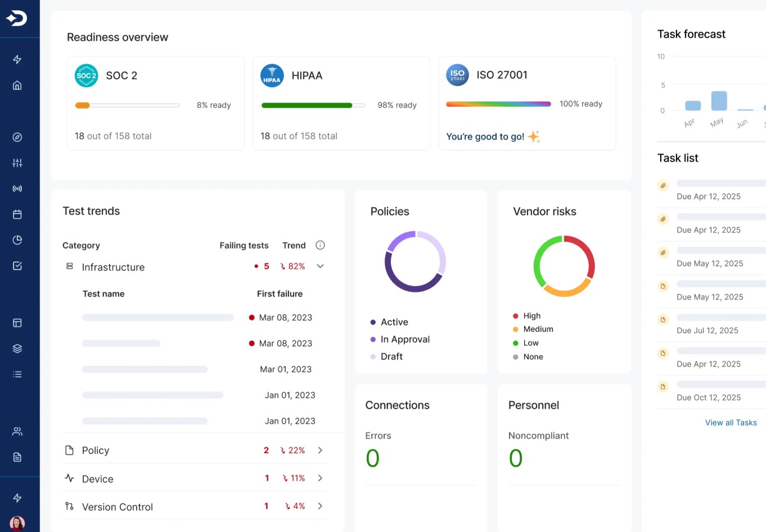Screen dimensions: 766x532
Task: Open View all Tasks link
Action: click(731, 422)
